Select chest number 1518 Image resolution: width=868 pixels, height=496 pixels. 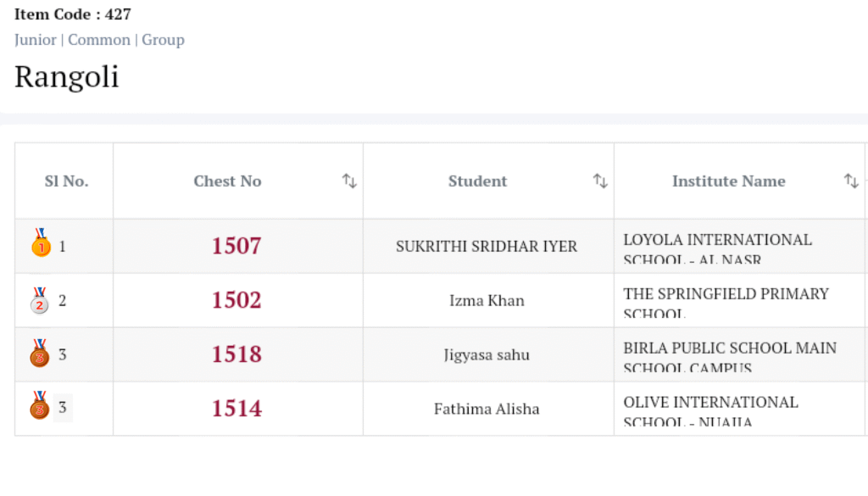pos(236,354)
